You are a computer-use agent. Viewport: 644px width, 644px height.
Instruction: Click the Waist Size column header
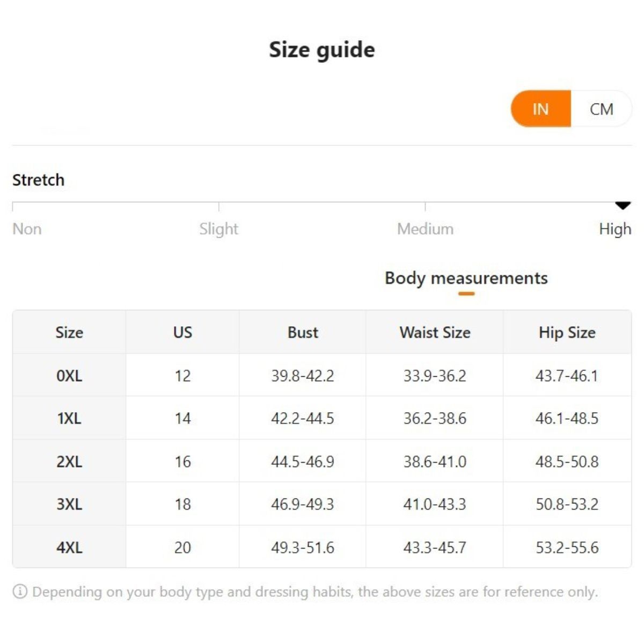[435, 332]
